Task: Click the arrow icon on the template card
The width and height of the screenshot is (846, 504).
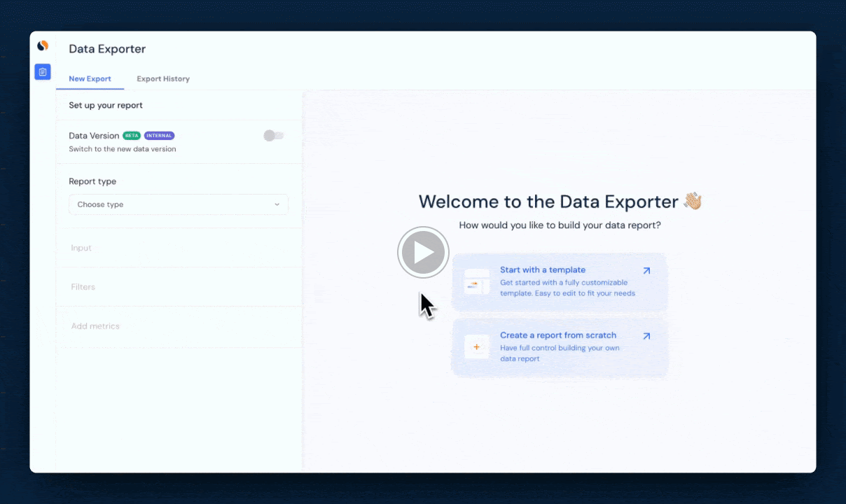Action: [646, 271]
